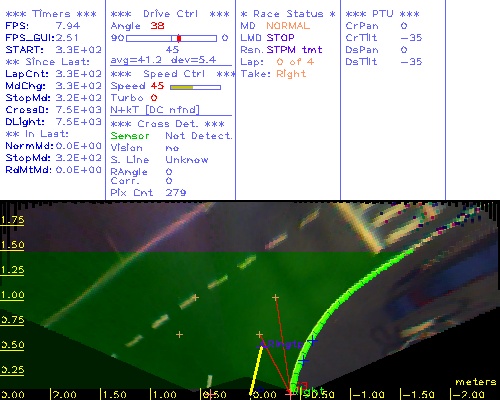Click the Drive Ctrl header
Screen dimensions: 500x400
[170, 14]
